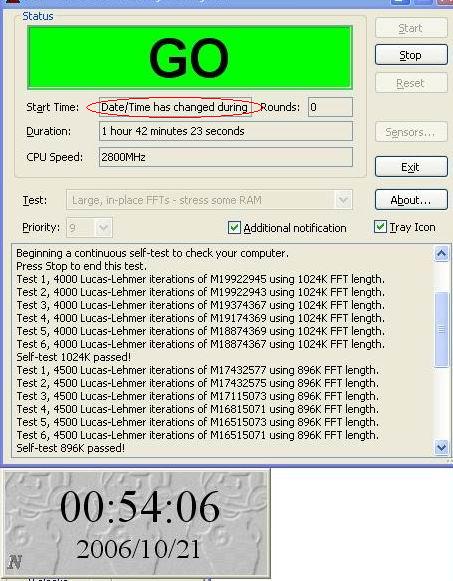Viewport: 453px width, 581px height.
Task: Toggle the Tray Icon checkbox
Action: point(380,227)
